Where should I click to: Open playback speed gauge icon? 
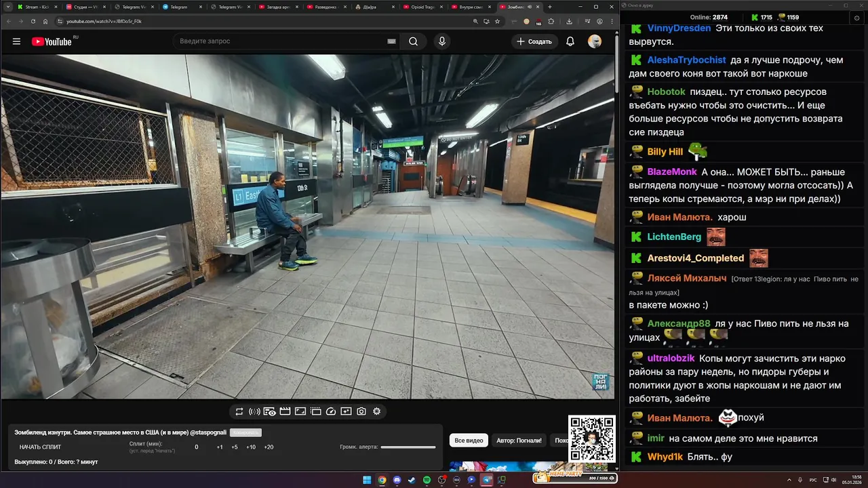point(331,411)
